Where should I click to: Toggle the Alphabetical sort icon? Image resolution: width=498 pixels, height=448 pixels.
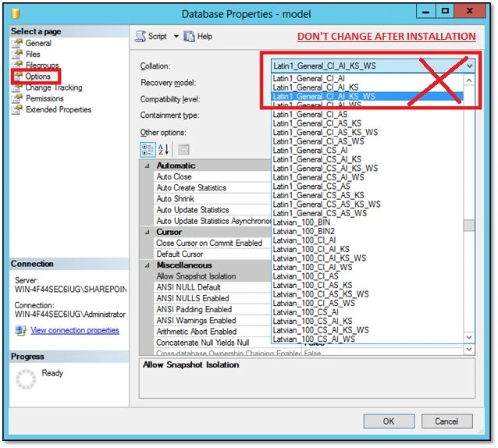(163, 150)
